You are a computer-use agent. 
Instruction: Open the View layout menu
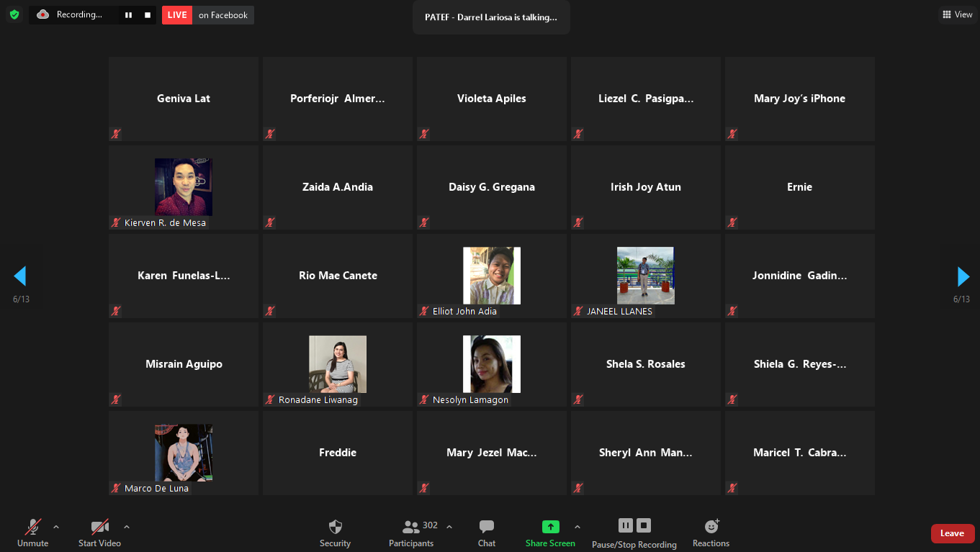click(957, 14)
